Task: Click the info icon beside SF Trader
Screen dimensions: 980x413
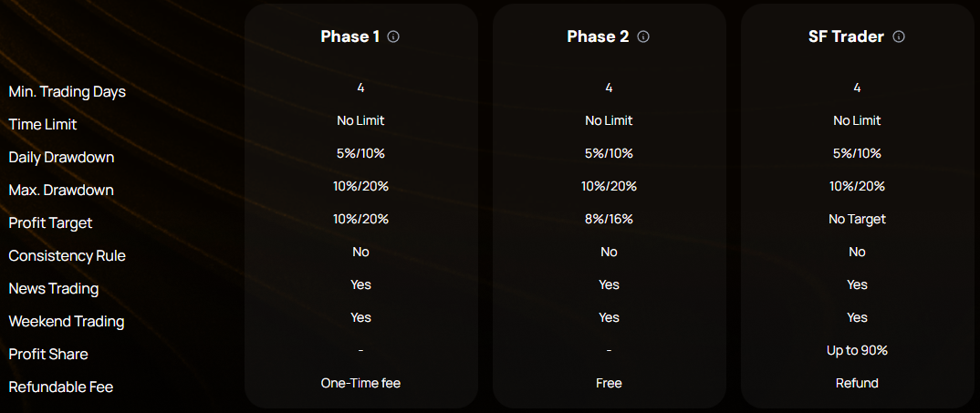Action: [899, 37]
